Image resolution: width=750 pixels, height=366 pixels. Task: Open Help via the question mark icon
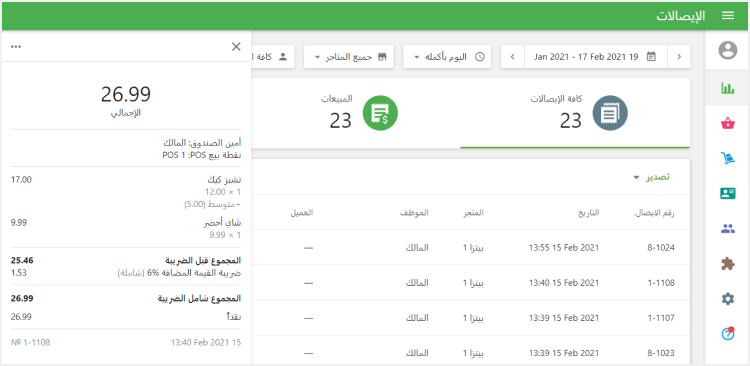(728, 333)
